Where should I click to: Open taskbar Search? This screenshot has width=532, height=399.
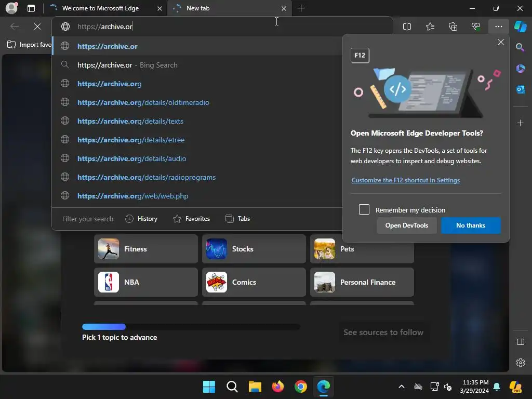pos(232,387)
